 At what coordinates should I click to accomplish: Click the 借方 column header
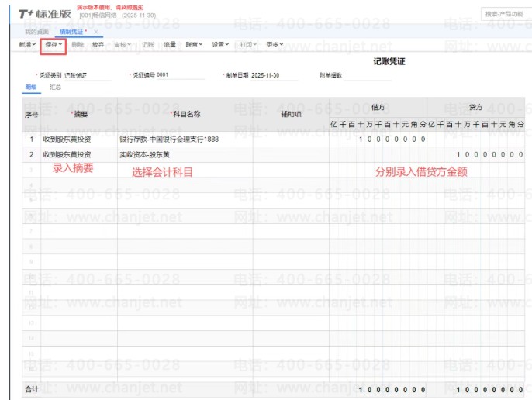pyautogui.click(x=378, y=107)
